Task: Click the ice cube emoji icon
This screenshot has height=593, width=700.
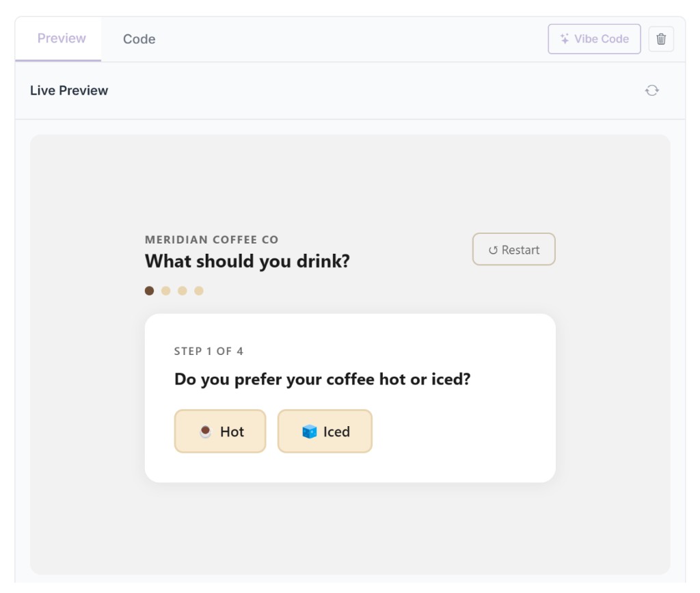Action: point(310,432)
